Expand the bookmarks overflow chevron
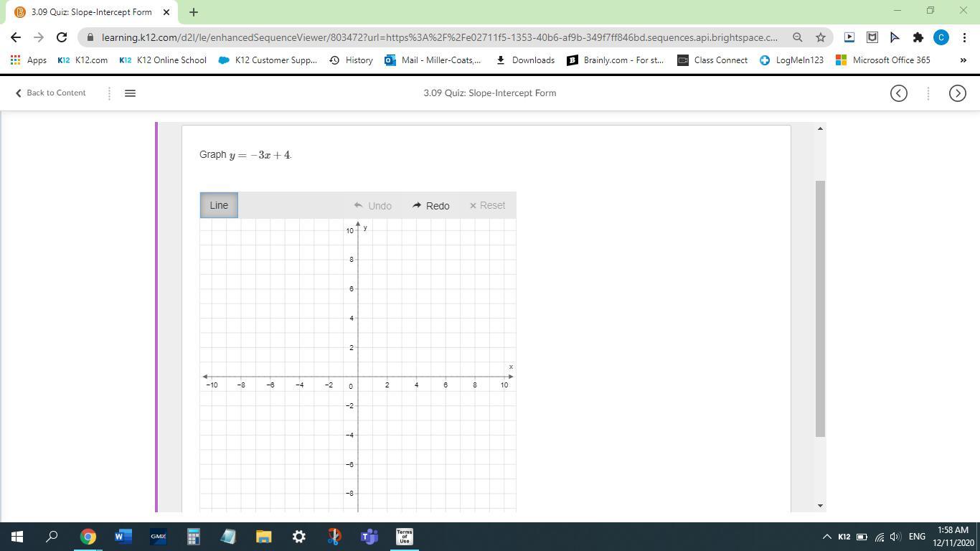The image size is (980, 551). click(963, 60)
